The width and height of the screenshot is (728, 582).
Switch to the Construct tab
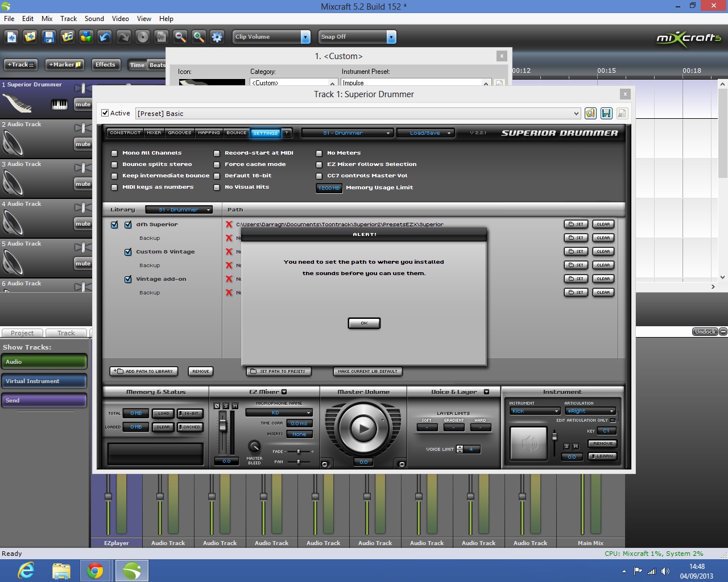click(125, 133)
